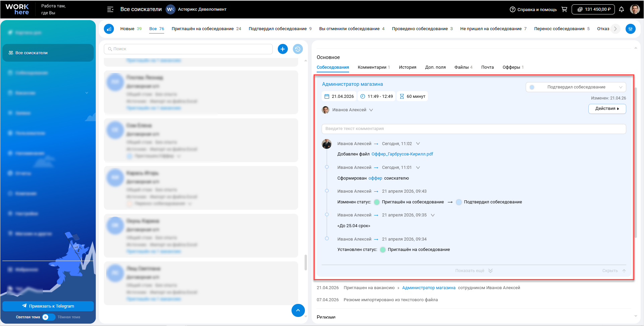644x326 pixels.
Task: Switch to the Офферы tab
Action: [x=513, y=67]
